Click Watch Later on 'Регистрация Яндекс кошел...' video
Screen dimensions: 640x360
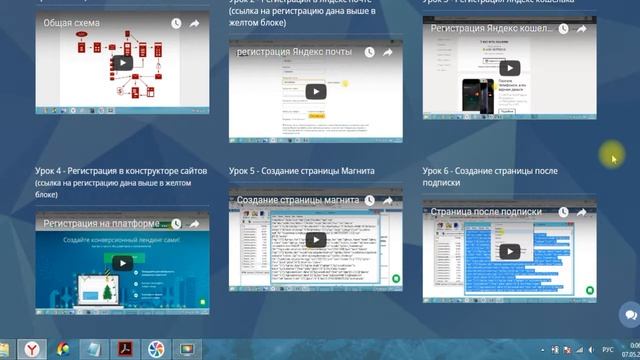(563, 29)
